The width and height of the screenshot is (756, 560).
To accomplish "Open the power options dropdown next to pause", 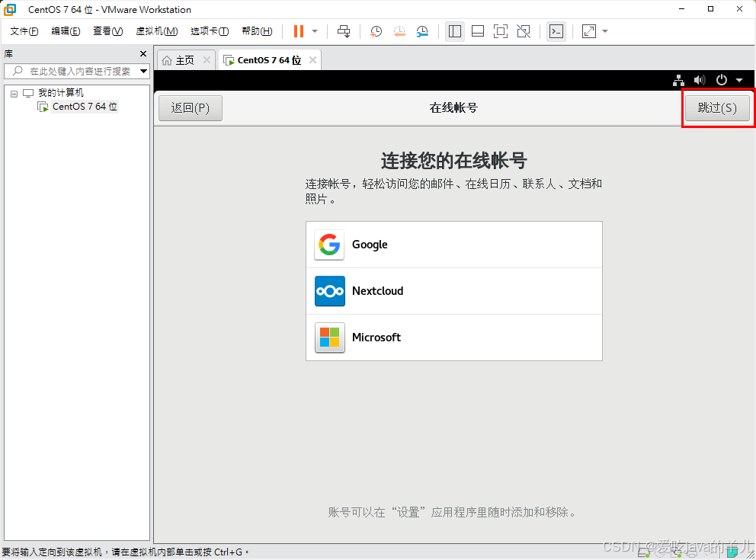I will click(315, 31).
